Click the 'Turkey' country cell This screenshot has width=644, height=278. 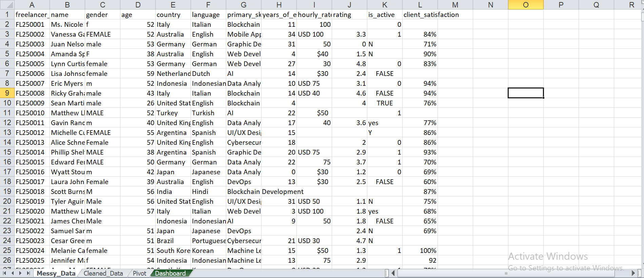point(173,113)
